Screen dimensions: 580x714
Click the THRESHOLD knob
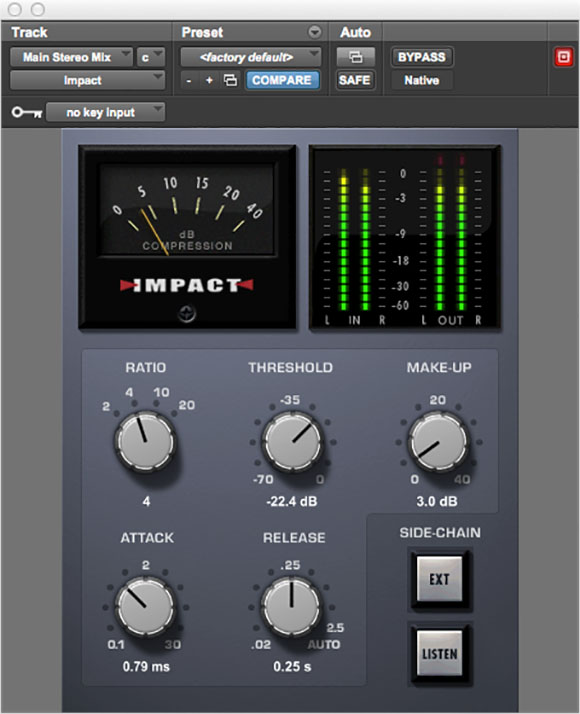tap(292, 442)
